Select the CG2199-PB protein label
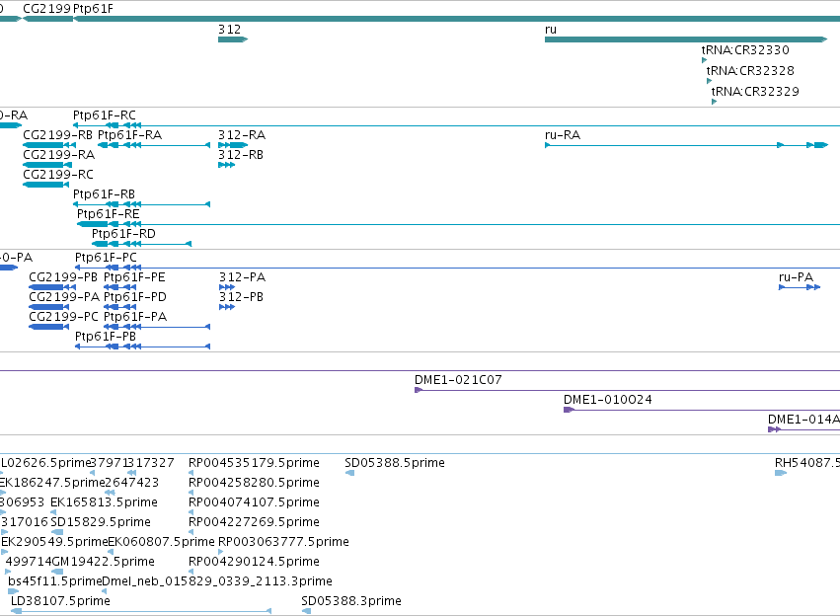 (63, 277)
